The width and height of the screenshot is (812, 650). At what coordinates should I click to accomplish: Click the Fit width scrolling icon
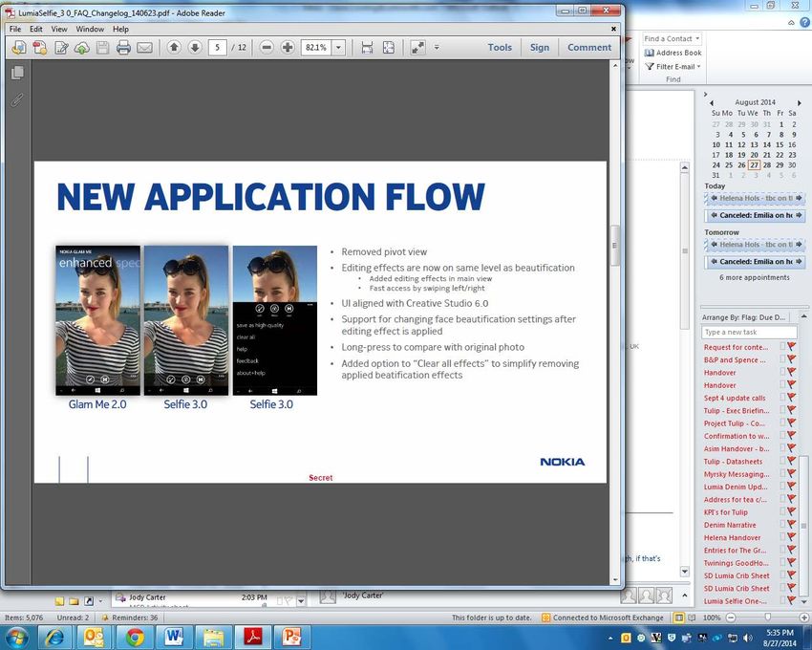[x=367, y=48]
